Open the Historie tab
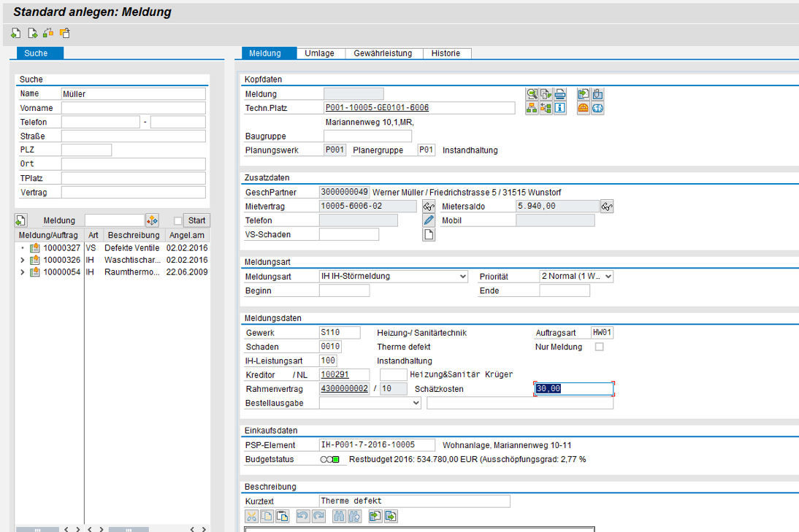The width and height of the screenshot is (799, 532). pos(447,53)
